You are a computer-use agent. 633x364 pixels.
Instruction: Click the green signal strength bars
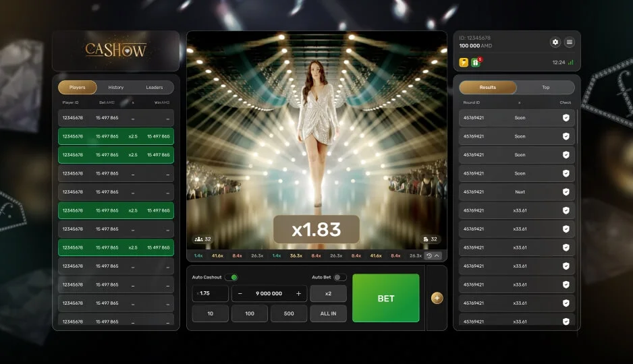[x=570, y=63]
